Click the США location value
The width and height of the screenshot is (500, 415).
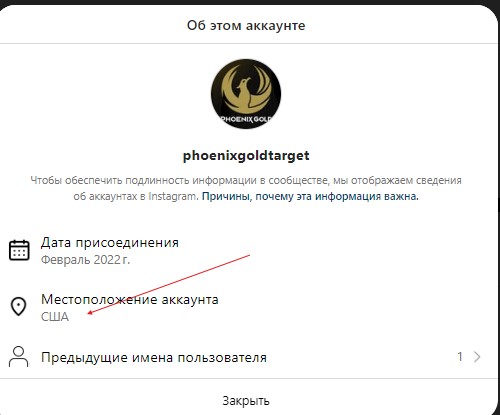(55, 317)
